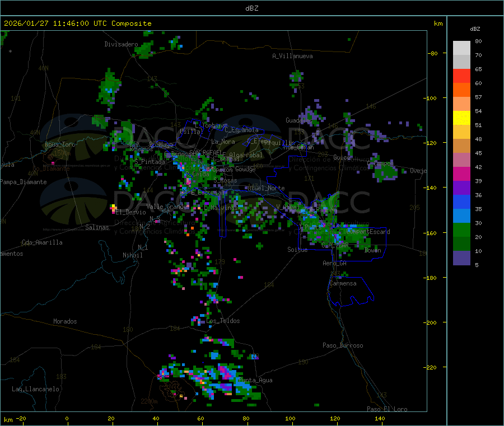Click the Bowen place label
Viewport: 504px width, 426px height.
[x=373, y=250]
